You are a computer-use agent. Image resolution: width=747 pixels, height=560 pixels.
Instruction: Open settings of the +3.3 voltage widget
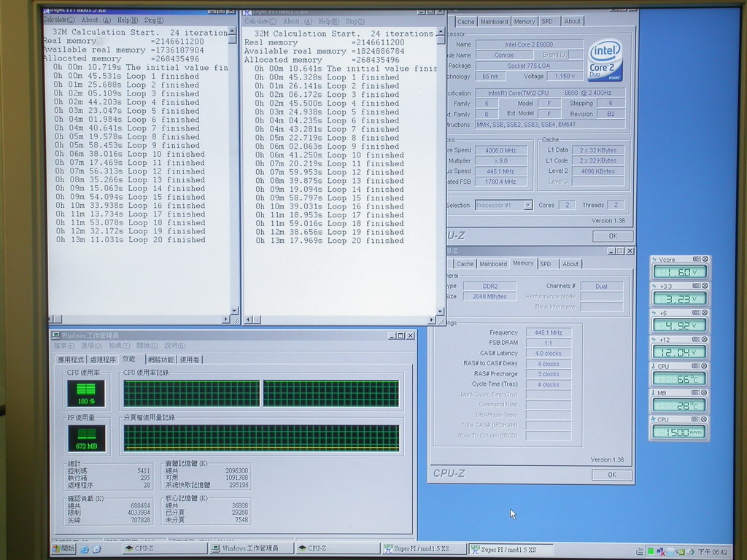697,286
